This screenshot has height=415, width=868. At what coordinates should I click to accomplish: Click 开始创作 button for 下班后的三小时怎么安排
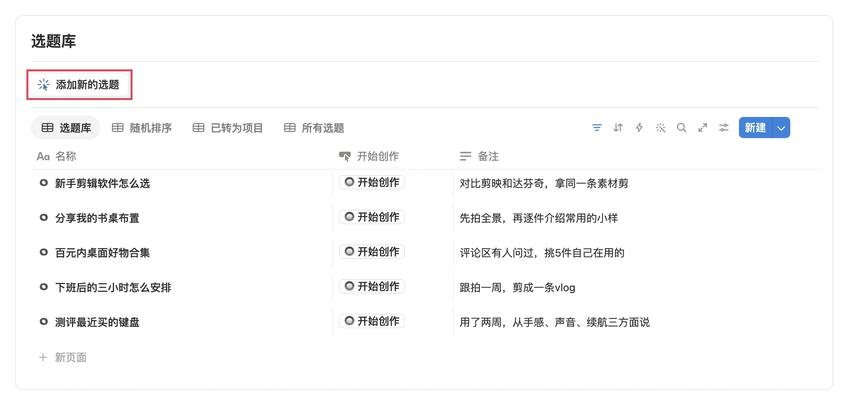click(x=372, y=286)
